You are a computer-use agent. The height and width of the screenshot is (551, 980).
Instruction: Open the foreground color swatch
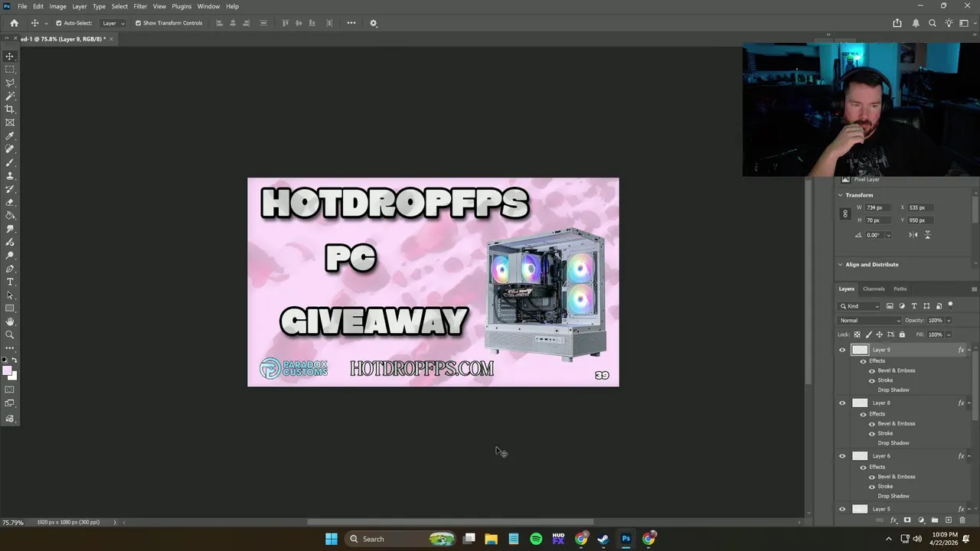coord(7,371)
